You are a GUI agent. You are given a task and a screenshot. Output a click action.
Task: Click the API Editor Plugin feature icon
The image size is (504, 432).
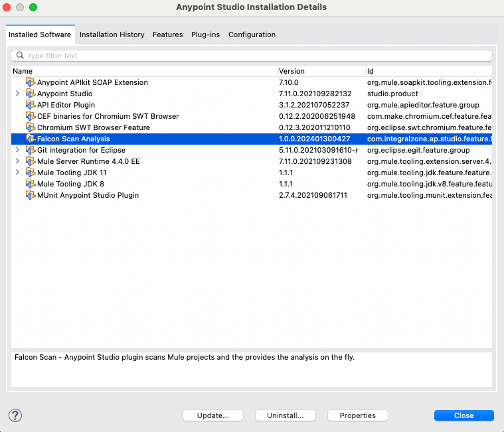coord(31,105)
